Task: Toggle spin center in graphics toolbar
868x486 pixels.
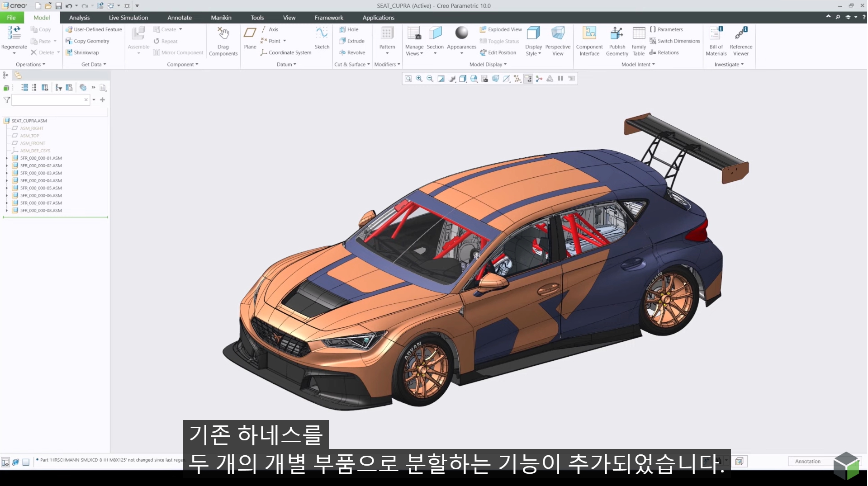Action: click(539, 79)
